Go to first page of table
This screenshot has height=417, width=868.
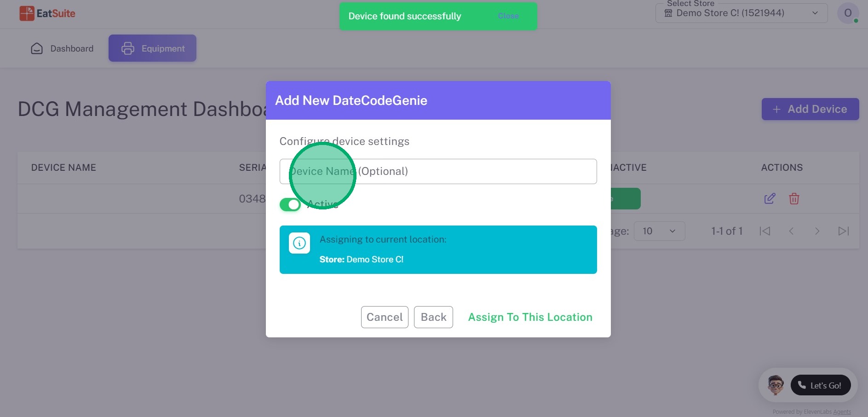(x=765, y=231)
